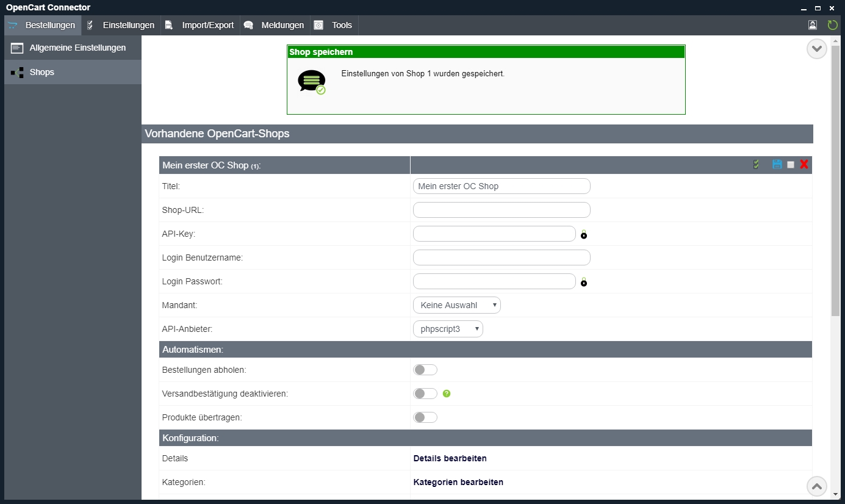Click Kategorien bearbeiten link

click(458, 482)
